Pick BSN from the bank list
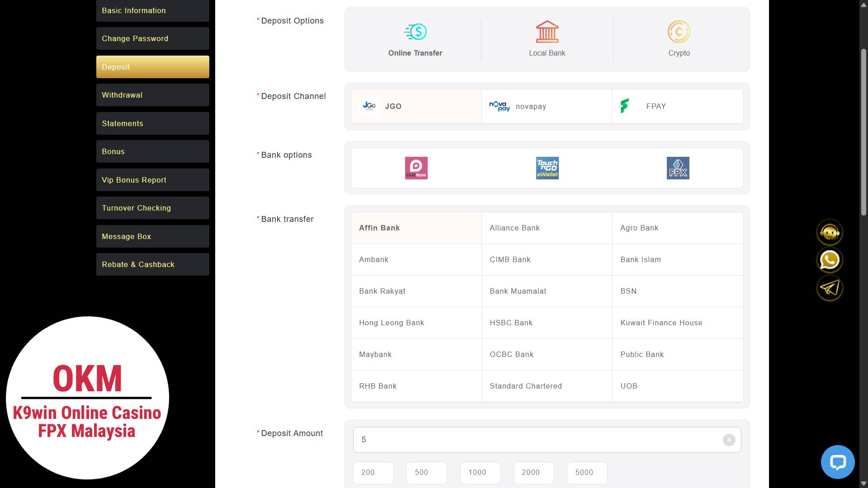Viewport: 868px width, 488px height. pos(678,291)
